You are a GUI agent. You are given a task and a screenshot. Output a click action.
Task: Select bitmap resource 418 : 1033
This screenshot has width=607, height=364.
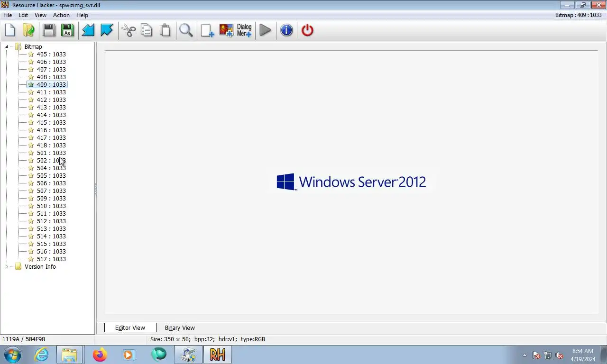click(51, 145)
